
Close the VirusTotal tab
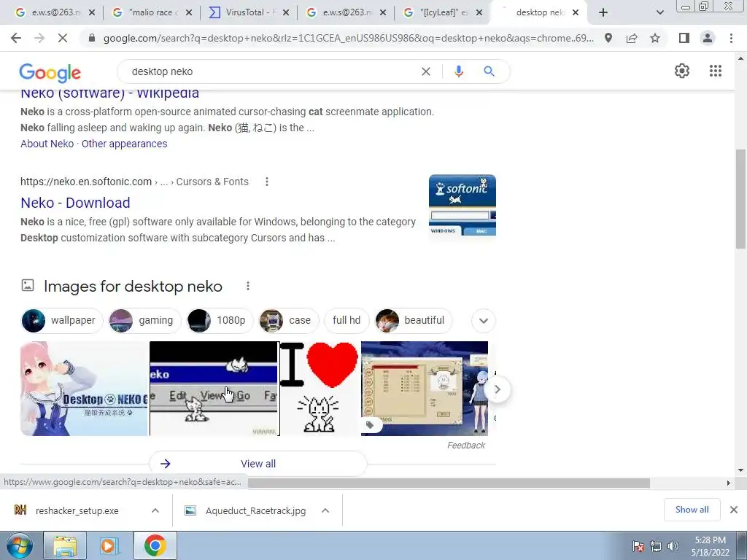286,12
